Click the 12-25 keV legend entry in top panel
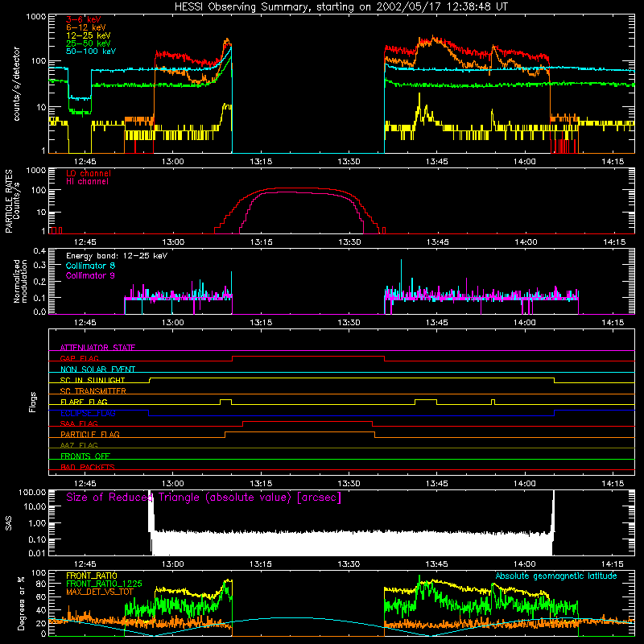 89,35
